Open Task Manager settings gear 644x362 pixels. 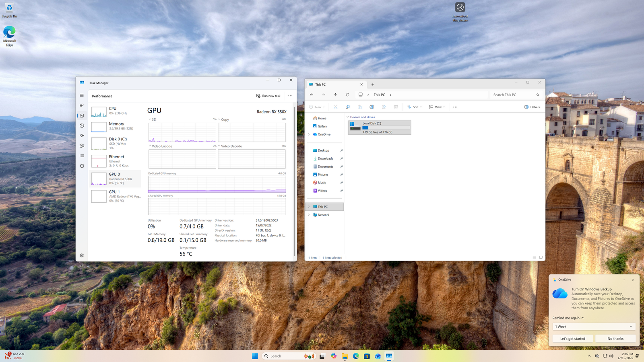pos(82,255)
